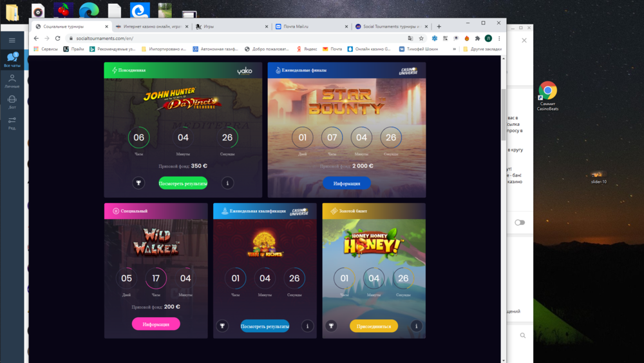Open leaderboard trophy for John Hunter tournament
The height and width of the screenshot is (363, 644).
click(x=138, y=183)
